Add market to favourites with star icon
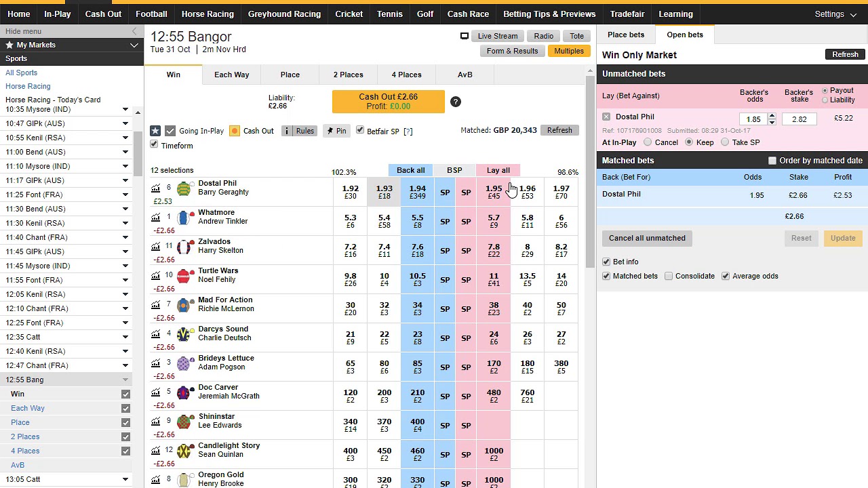Screen dimensions: 868x488 point(155,131)
